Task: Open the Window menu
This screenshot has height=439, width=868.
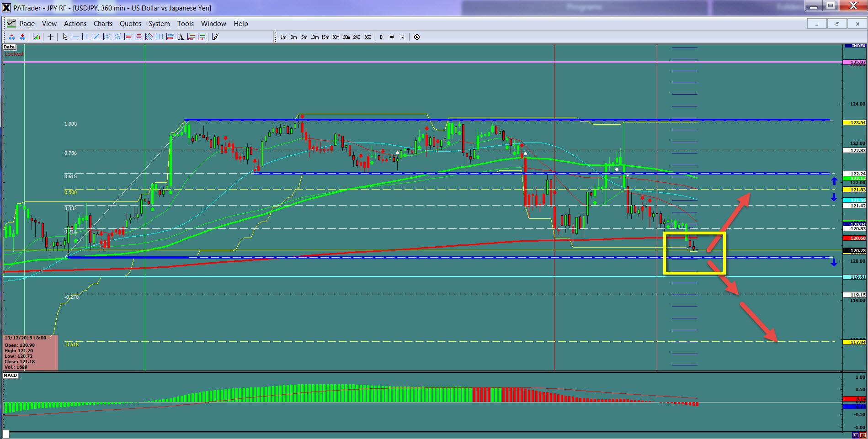Action: (x=213, y=24)
